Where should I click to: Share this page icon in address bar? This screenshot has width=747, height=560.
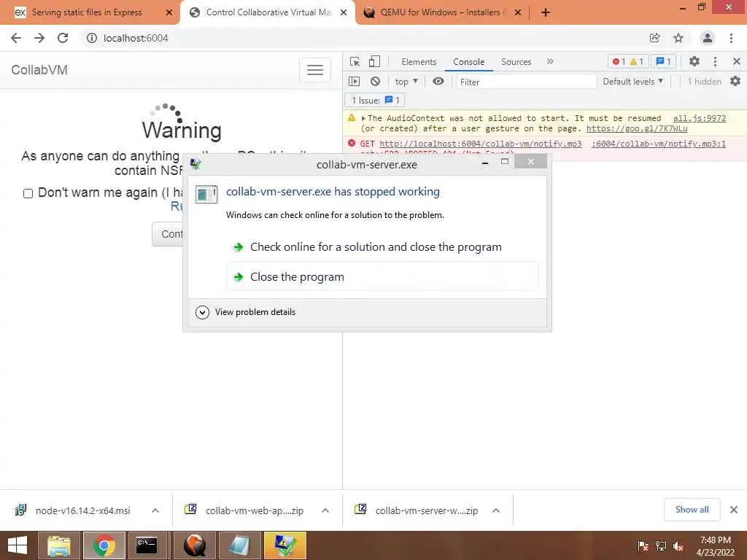pos(654,38)
